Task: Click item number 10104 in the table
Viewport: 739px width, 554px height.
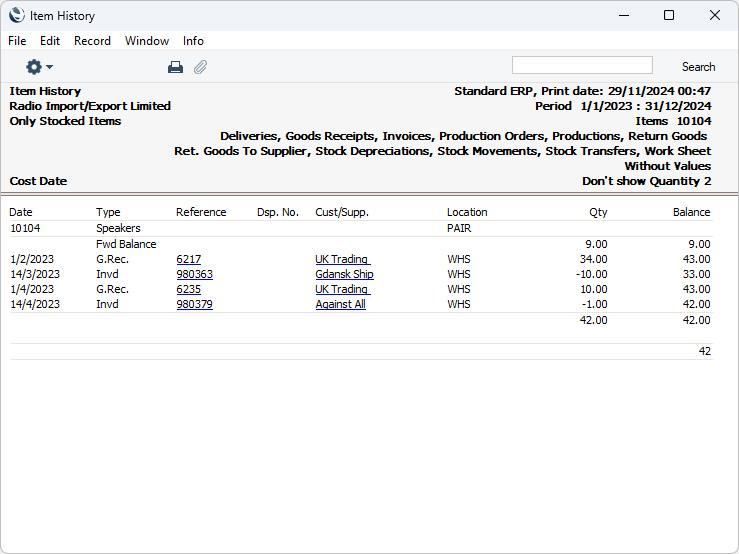Action: tap(25, 228)
